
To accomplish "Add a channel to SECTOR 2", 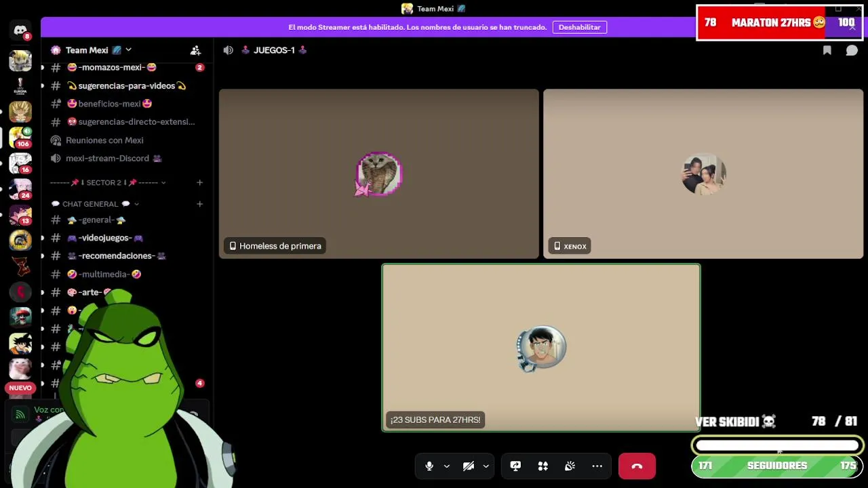I will pos(199,182).
